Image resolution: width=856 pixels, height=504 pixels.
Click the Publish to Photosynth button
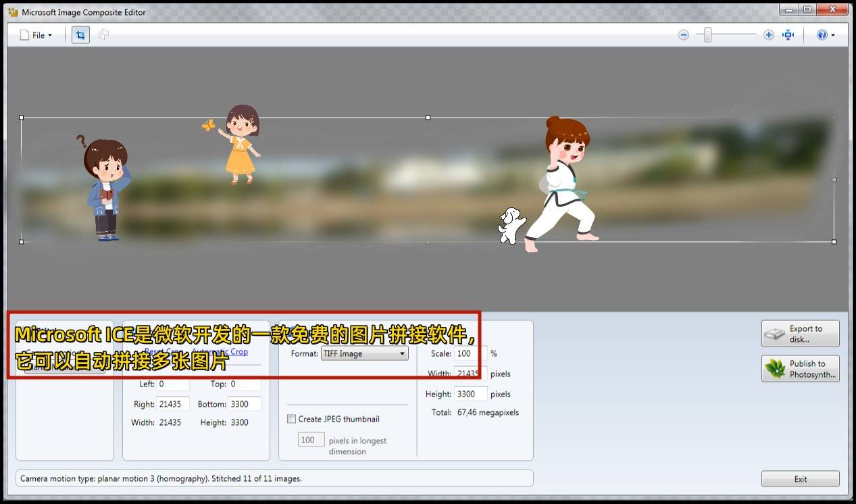coord(801,369)
